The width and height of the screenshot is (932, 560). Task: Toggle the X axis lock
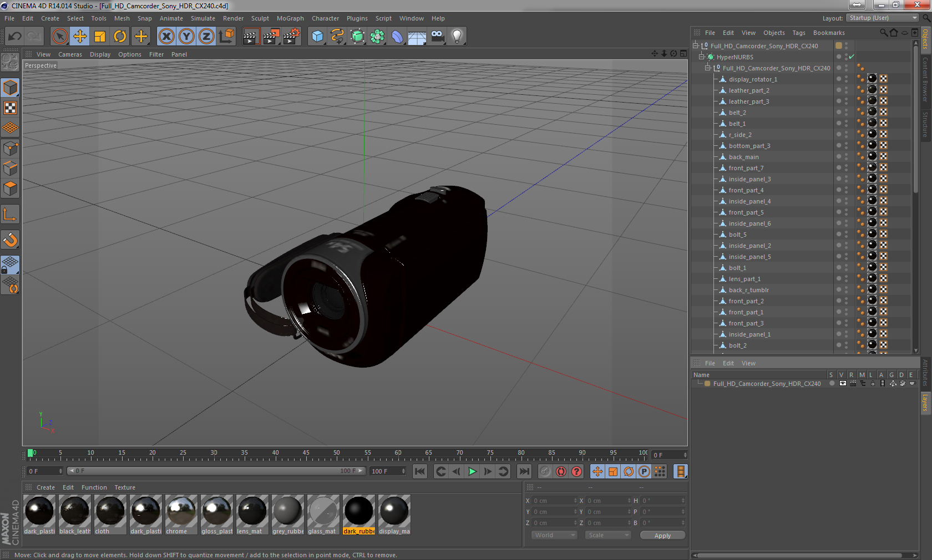tap(166, 37)
